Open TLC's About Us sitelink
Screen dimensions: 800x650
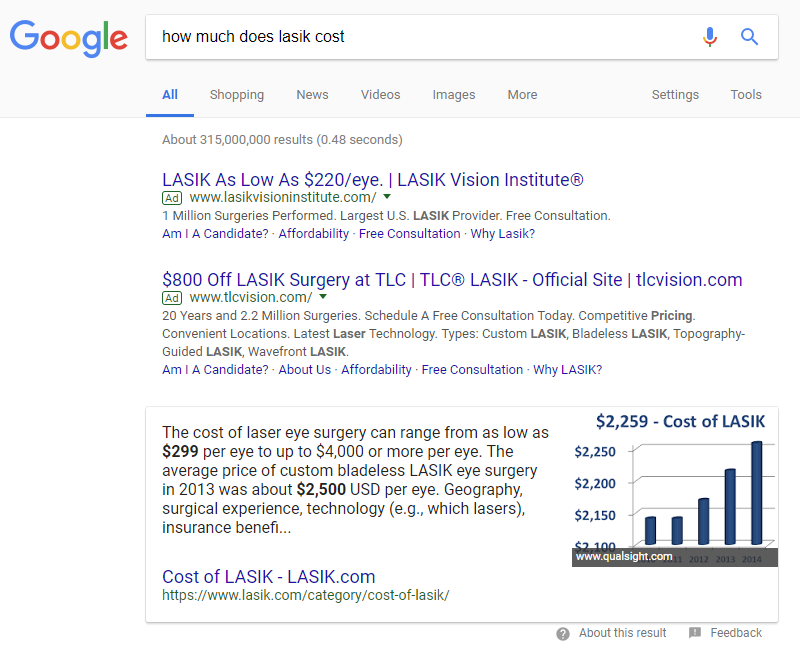[305, 369]
